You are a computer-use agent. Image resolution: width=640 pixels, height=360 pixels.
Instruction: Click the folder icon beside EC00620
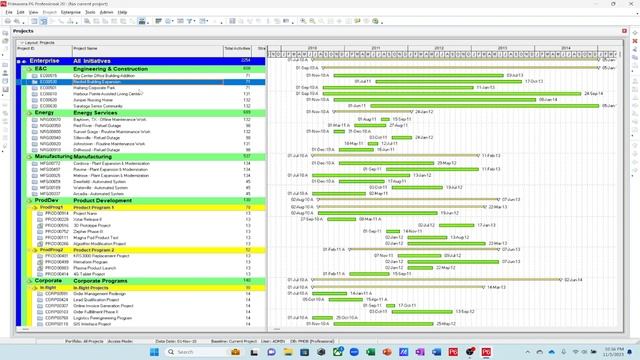[x=35, y=100]
